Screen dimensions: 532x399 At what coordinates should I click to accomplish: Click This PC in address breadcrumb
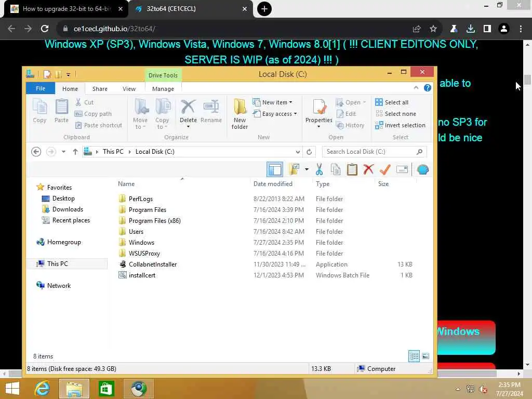113,152
